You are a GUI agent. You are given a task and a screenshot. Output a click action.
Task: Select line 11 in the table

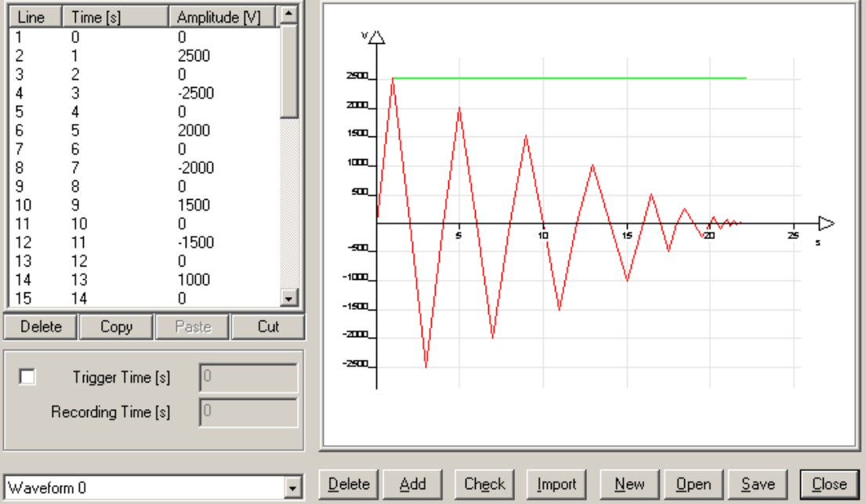(145, 224)
